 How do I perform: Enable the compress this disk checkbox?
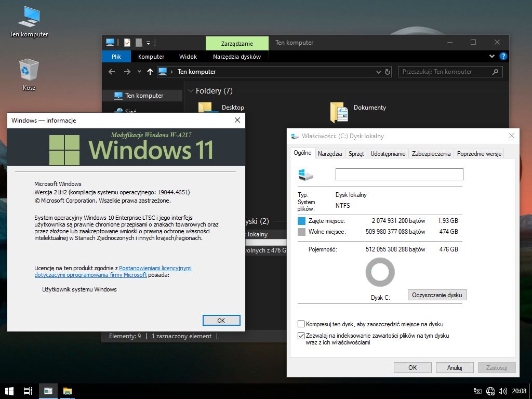click(x=301, y=324)
